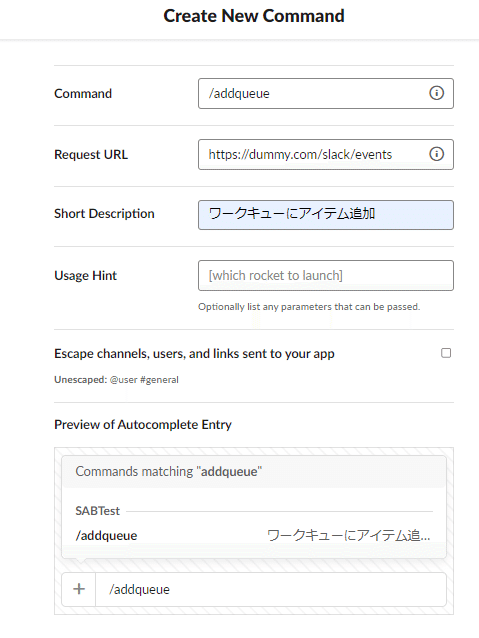Click the Request URL text field
This screenshot has height=638, width=479.
(326, 155)
